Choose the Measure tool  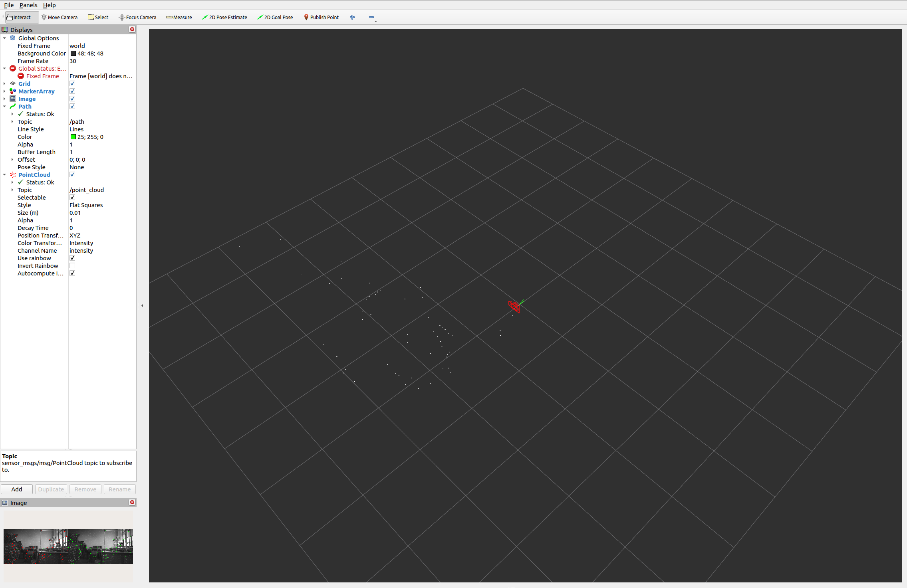(179, 17)
